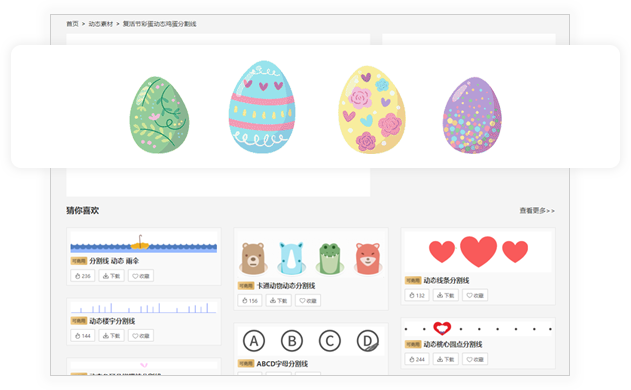Click the circled letter A icon
Screen dimensions: 631x390
(x=254, y=341)
